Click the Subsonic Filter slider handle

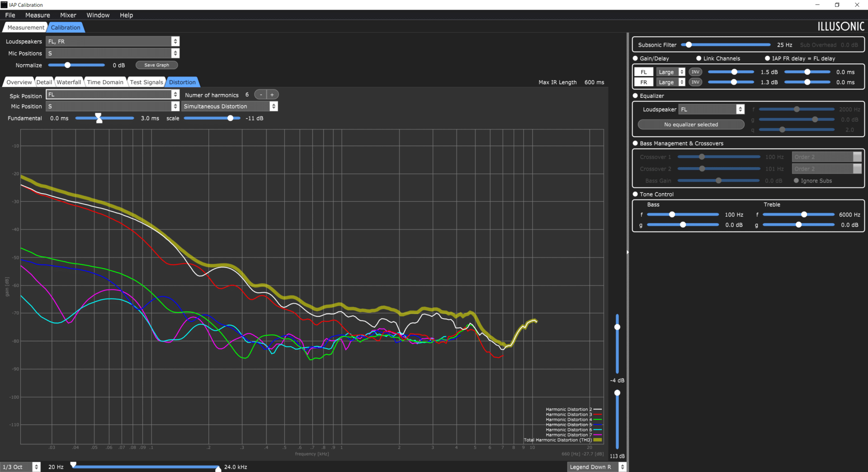point(689,45)
